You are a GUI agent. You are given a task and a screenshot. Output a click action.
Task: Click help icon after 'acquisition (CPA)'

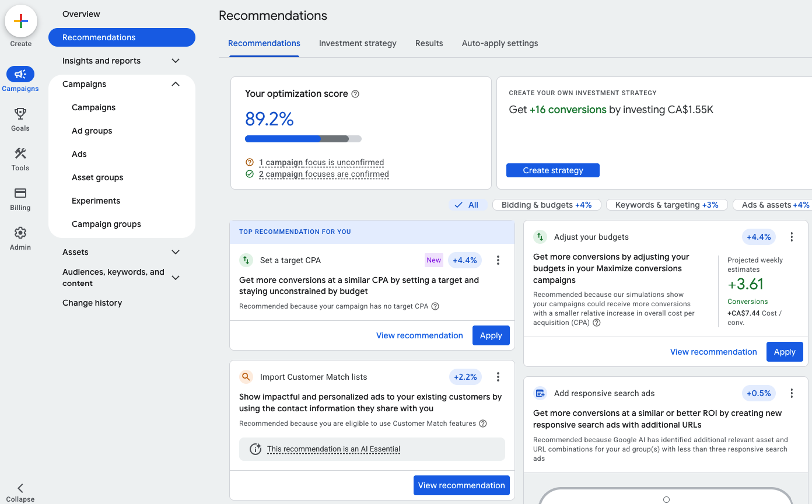[597, 323]
